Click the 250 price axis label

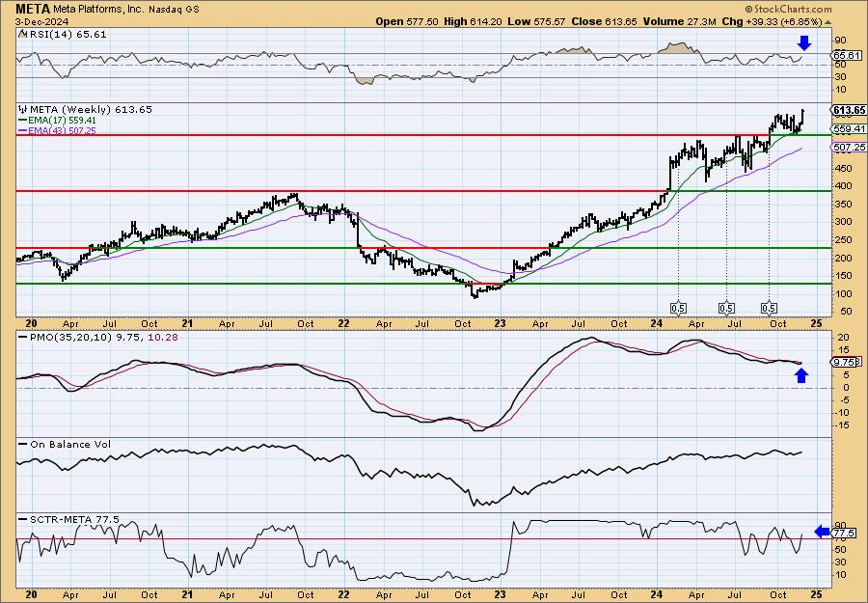[x=843, y=240]
